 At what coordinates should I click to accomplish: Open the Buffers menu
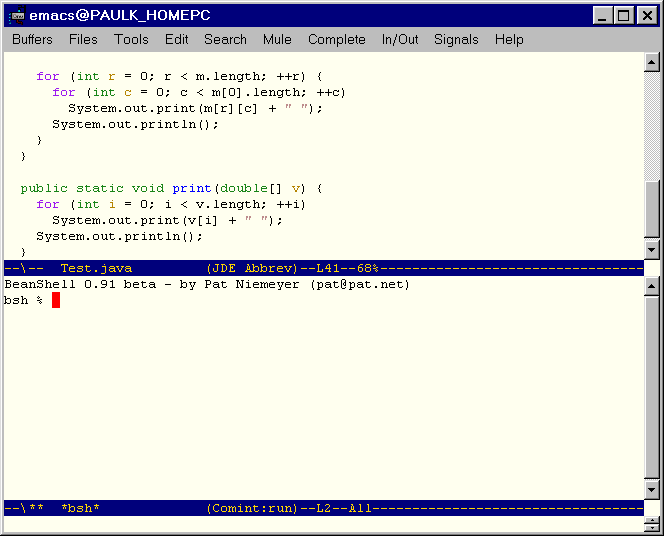tap(32, 40)
